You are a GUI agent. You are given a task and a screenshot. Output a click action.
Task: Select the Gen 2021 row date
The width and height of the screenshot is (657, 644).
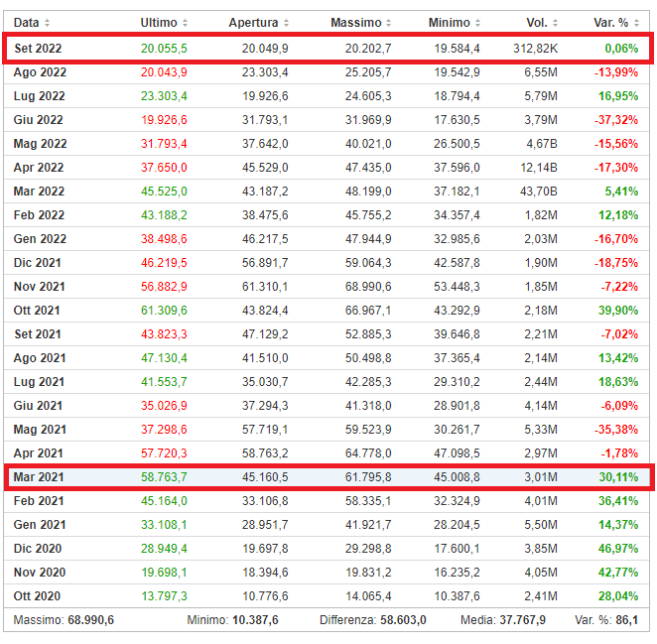(x=40, y=525)
